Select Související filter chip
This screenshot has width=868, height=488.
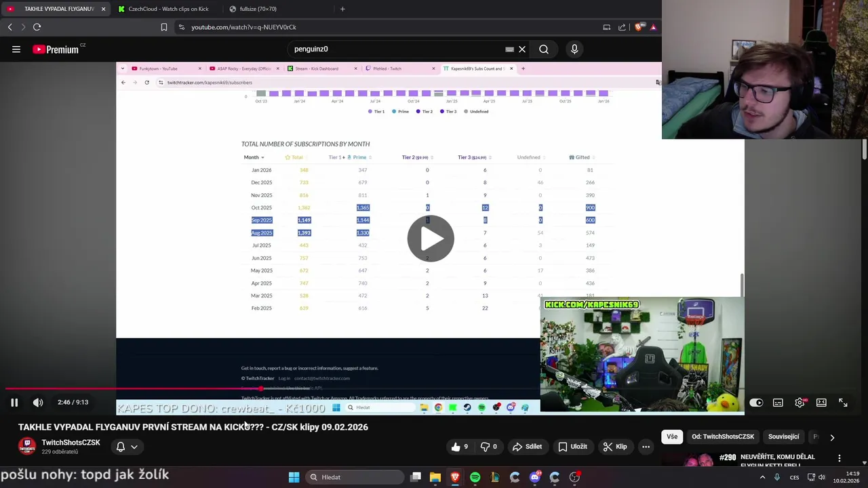784,436
